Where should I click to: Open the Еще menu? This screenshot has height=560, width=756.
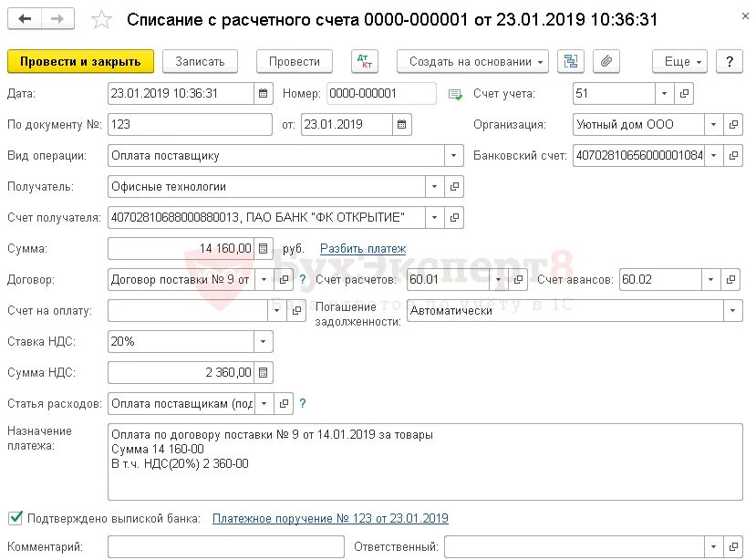[679, 61]
